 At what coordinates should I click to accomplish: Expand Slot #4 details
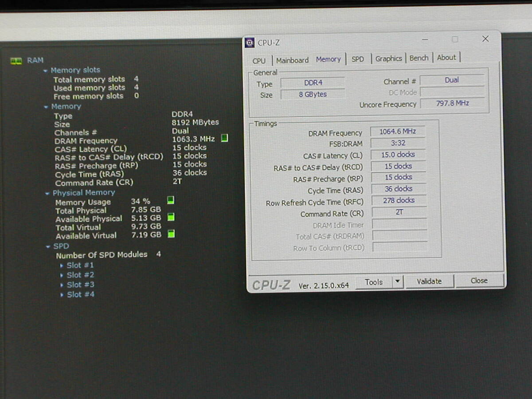pos(62,295)
